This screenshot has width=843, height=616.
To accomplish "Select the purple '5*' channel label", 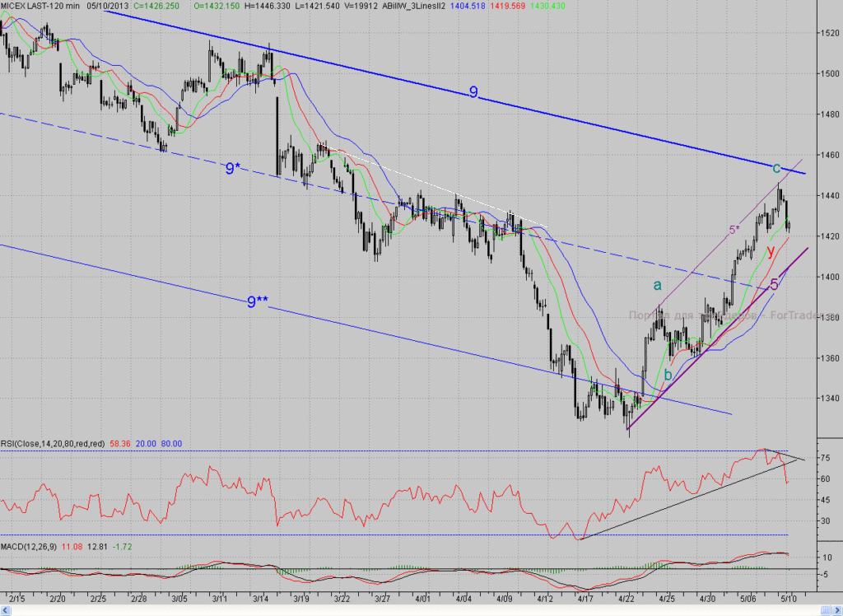I will tap(734, 230).
